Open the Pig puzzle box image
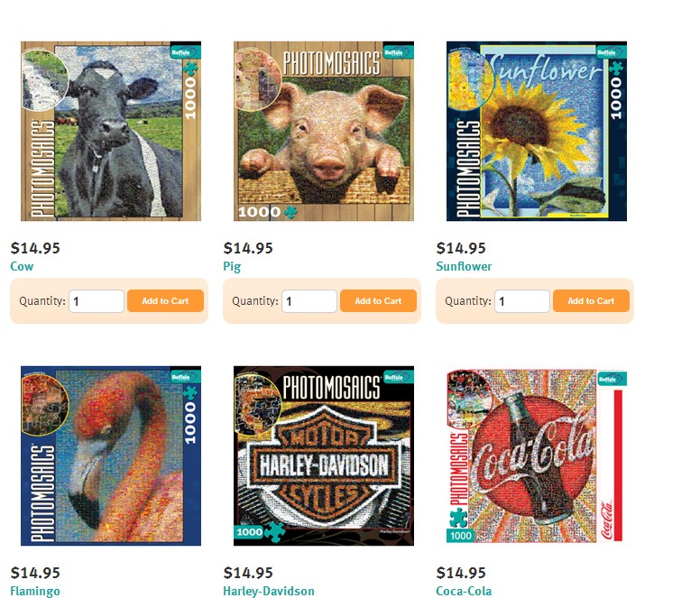The width and height of the screenshot is (700, 598). [x=324, y=131]
